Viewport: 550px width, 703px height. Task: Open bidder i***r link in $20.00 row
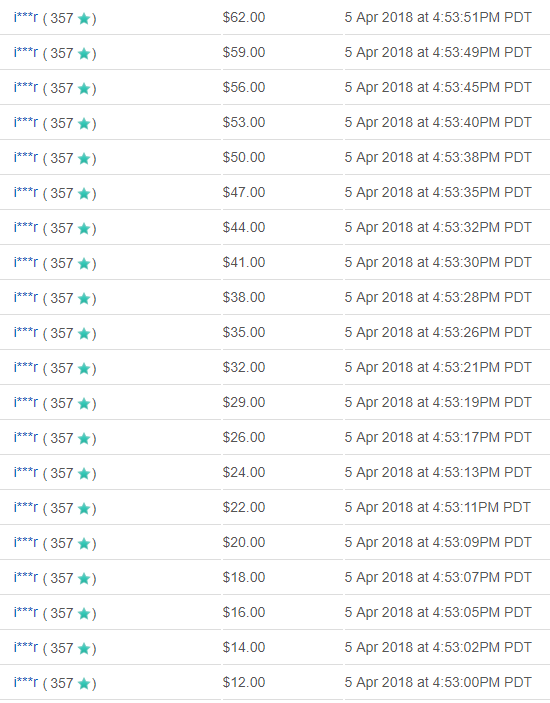tap(26, 542)
